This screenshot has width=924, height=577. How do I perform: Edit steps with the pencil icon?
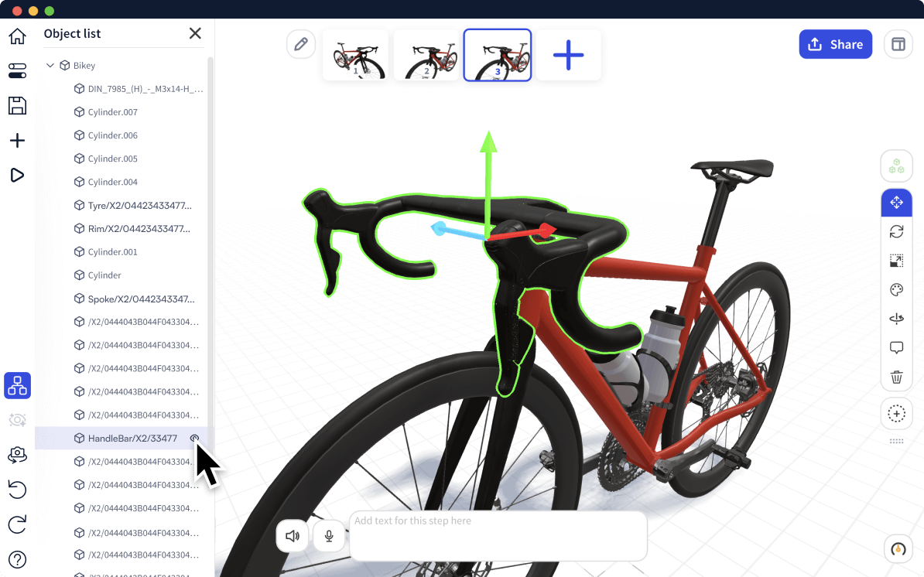pos(301,44)
